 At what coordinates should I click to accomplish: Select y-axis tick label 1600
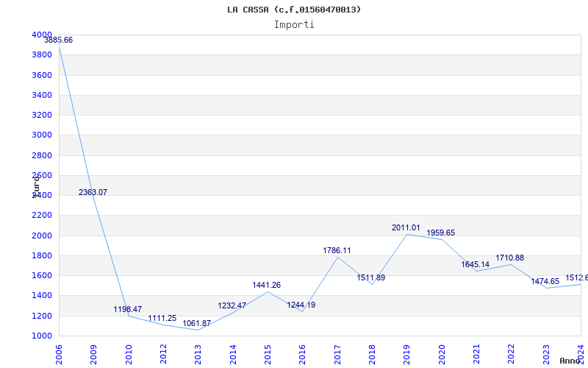[42, 275]
